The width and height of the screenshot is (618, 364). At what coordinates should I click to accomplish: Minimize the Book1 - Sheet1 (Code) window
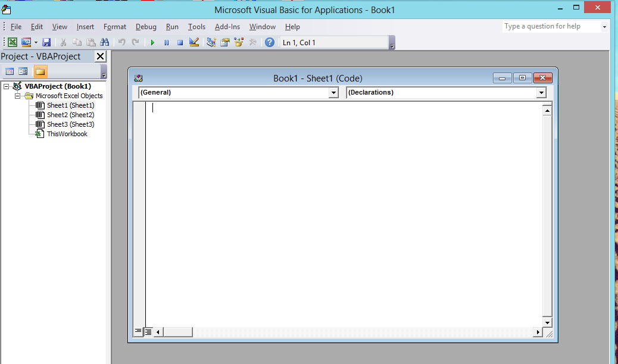pyautogui.click(x=502, y=78)
